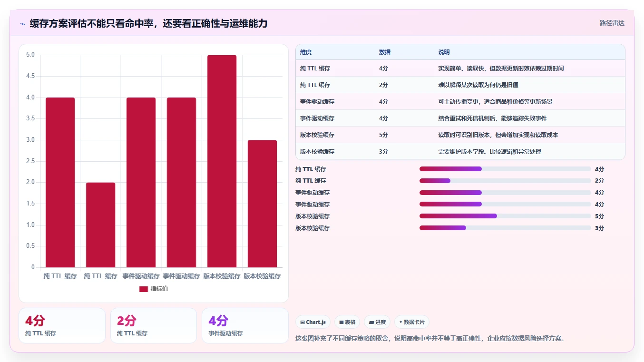Select the 表格 chip
This screenshot has width=644, height=362.
(x=347, y=322)
